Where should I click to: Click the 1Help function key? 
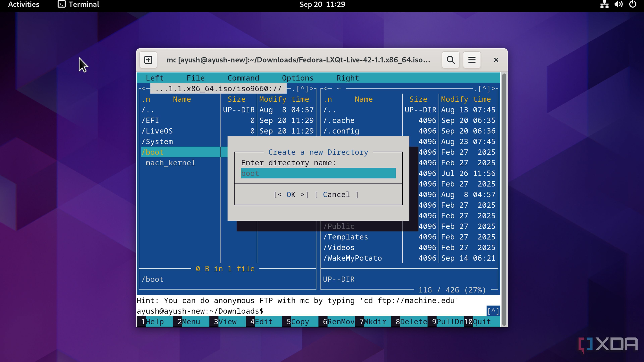(152, 322)
